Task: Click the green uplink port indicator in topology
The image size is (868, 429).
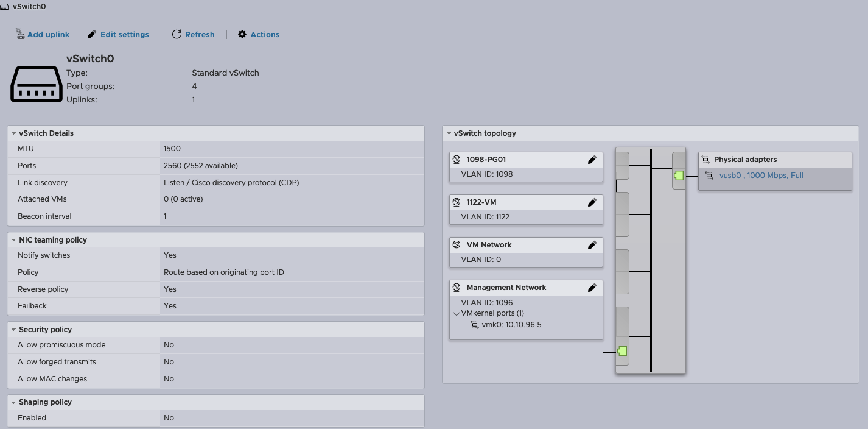Action: pos(677,175)
